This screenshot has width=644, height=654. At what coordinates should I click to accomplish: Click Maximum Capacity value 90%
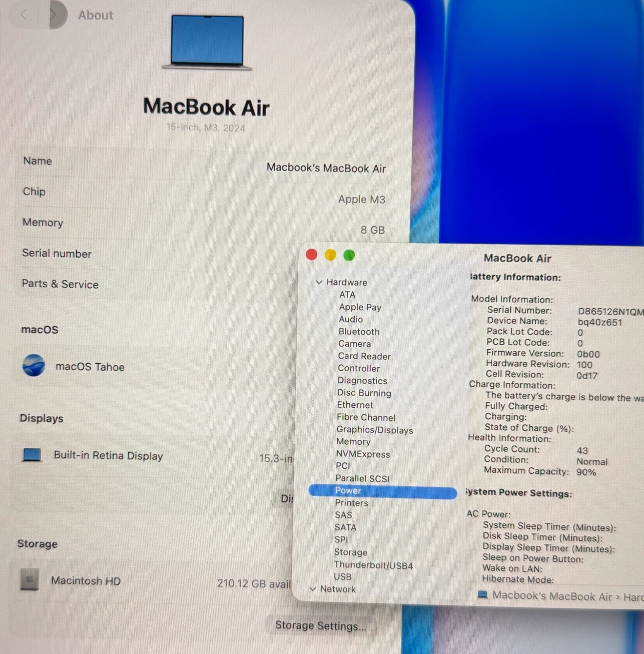586,472
